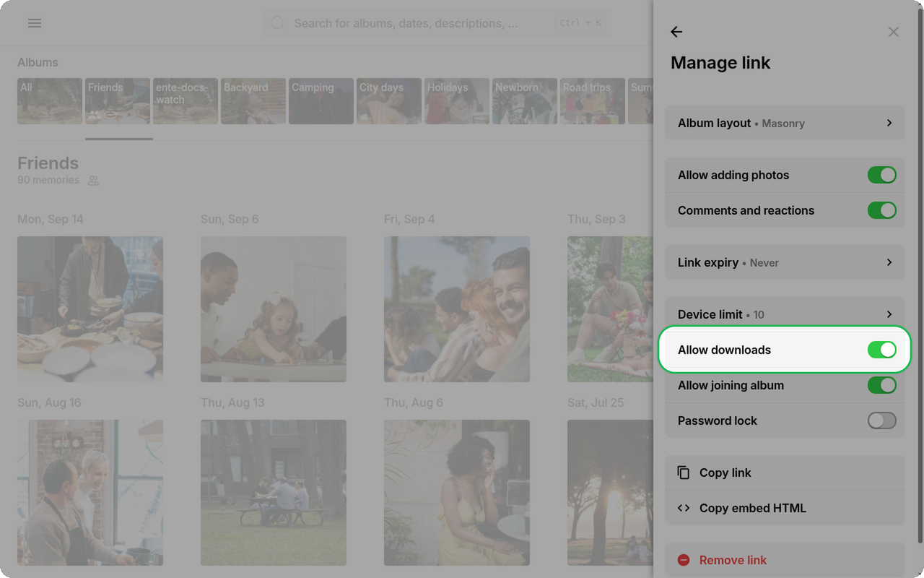
Task: Expand Album layout chevron
Action: pyautogui.click(x=889, y=123)
